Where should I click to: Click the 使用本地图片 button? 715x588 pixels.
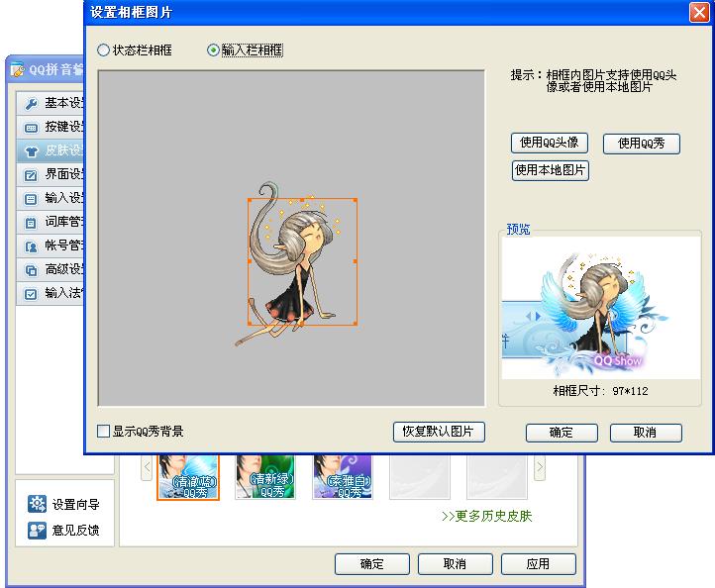(551, 170)
